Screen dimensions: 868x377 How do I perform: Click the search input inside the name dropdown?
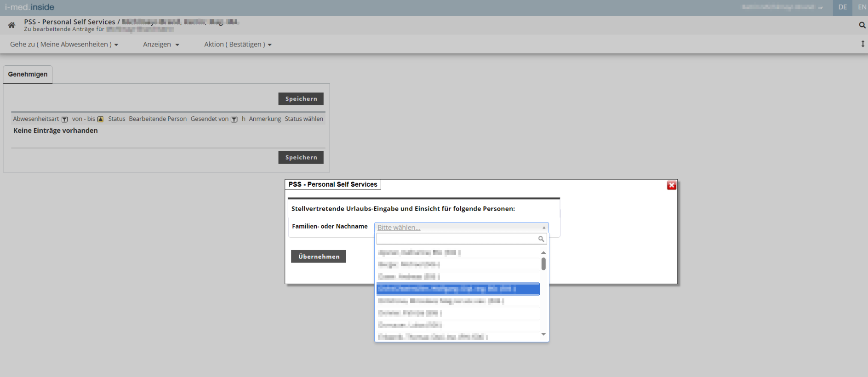(457, 239)
